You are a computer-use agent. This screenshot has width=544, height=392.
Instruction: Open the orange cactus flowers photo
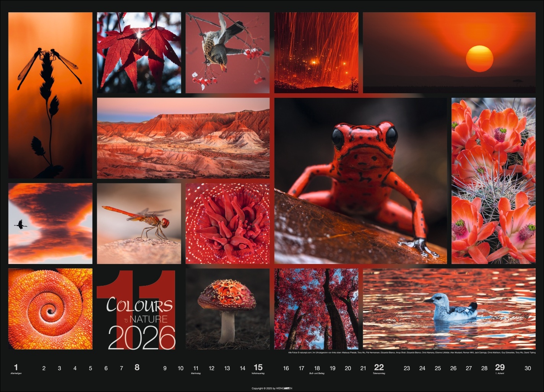click(x=494, y=181)
